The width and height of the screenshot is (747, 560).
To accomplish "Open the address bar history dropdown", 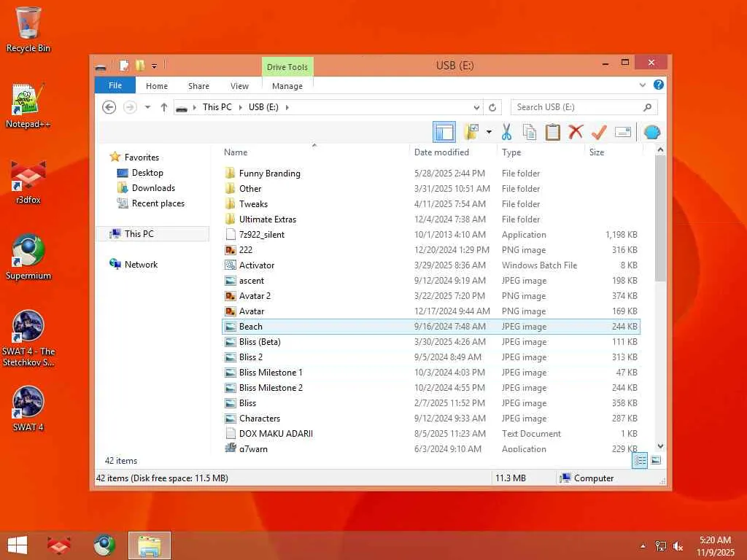I will tap(476, 108).
